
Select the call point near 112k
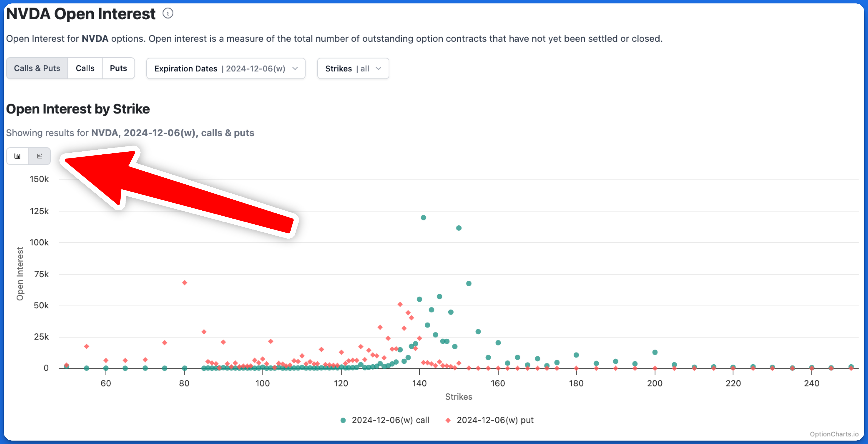pos(459,228)
